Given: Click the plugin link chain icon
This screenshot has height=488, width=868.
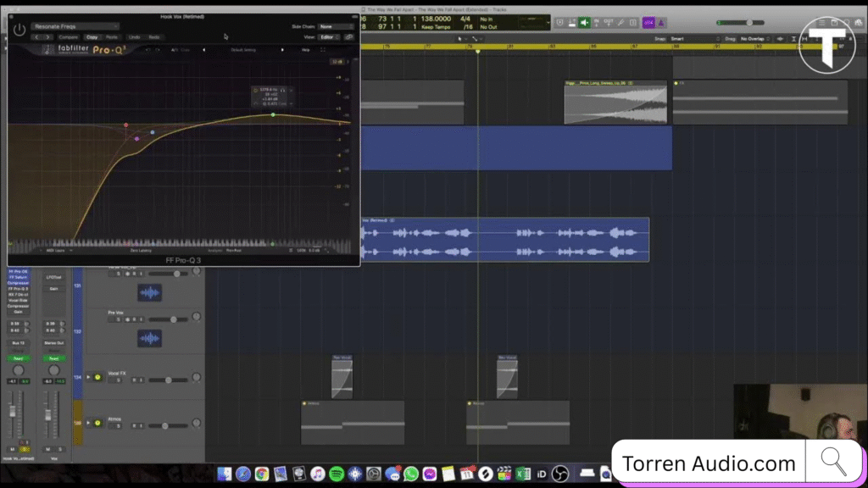Looking at the screenshot, I should pyautogui.click(x=349, y=37).
